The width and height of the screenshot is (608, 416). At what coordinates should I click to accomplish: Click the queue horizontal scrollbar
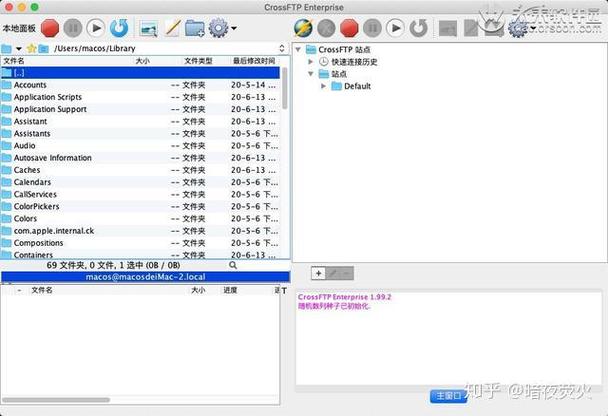[56, 400]
